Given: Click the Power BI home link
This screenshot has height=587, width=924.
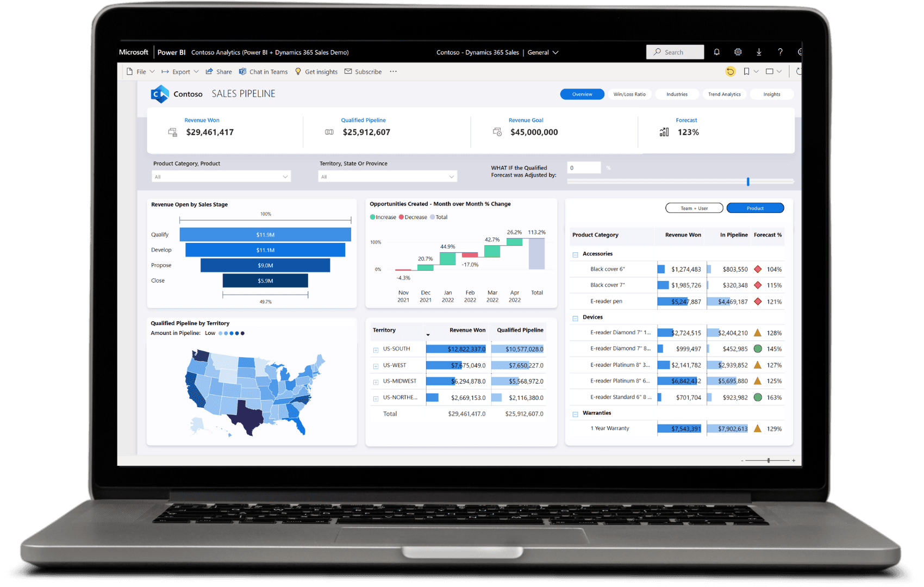Looking at the screenshot, I should [x=171, y=52].
